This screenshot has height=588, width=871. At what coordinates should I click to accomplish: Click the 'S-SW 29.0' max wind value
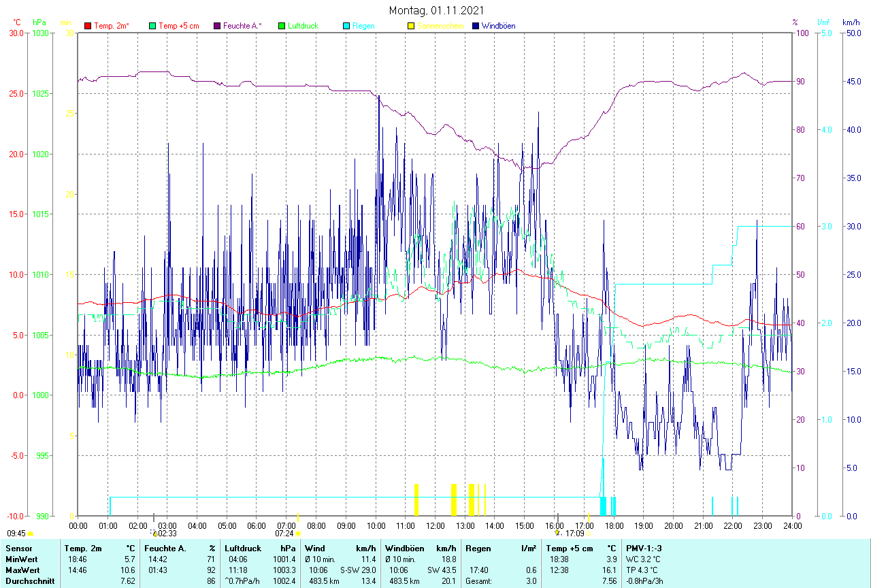[x=358, y=570]
